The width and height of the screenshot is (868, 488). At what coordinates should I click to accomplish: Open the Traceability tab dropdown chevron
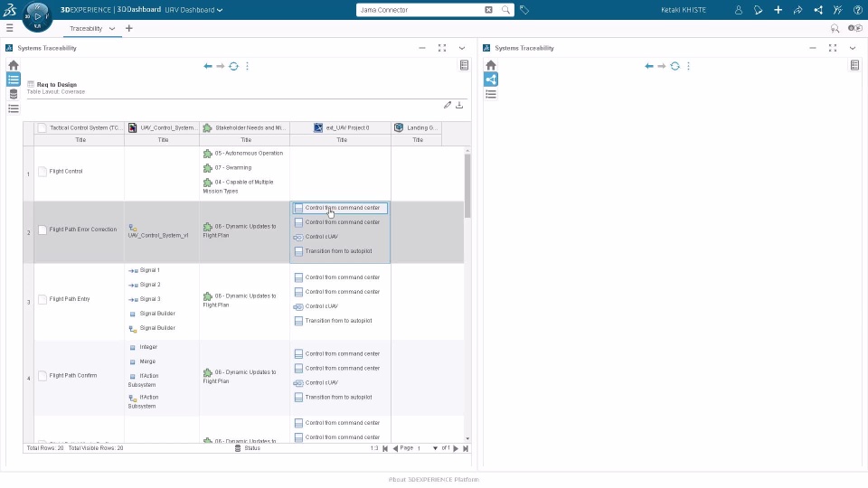click(112, 28)
